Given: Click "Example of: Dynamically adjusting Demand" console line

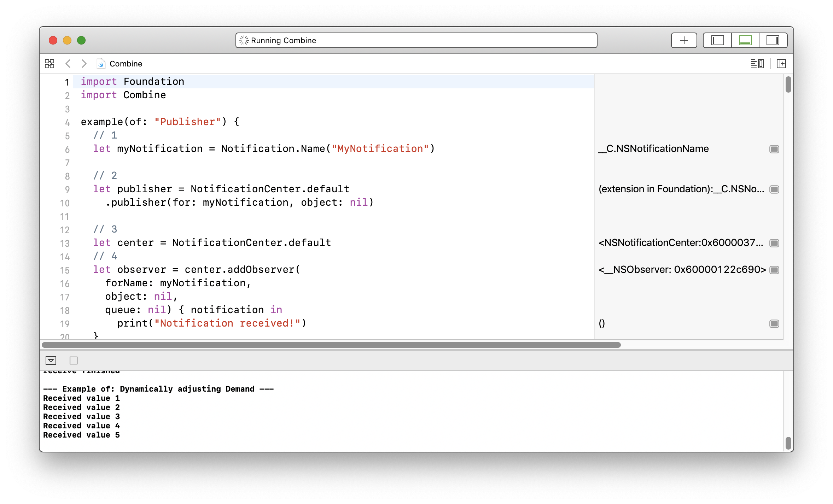Looking at the screenshot, I should 158,389.
